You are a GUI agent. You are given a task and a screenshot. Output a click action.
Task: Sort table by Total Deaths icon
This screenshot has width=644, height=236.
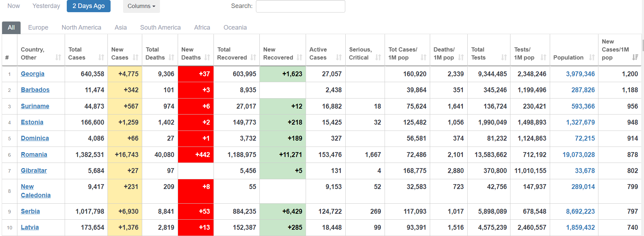(171, 57)
